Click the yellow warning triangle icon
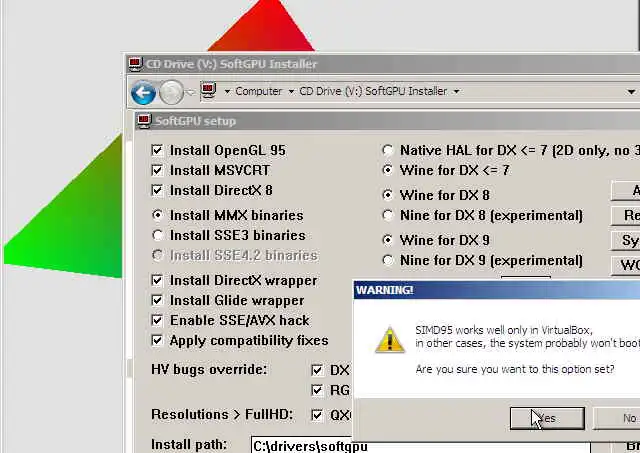The width and height of the screenshot is (640, 453). [x=390, y=340]
